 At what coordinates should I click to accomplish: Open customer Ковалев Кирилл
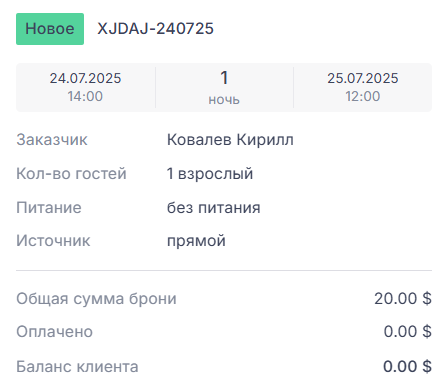click(x=230, y=140)
